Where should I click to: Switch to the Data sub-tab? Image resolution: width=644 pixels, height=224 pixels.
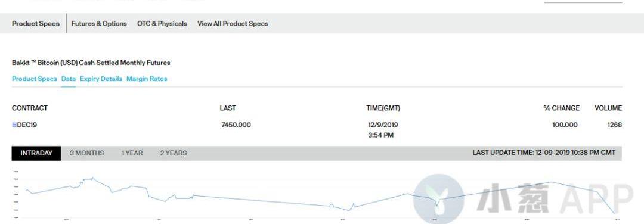pos(68,79)
